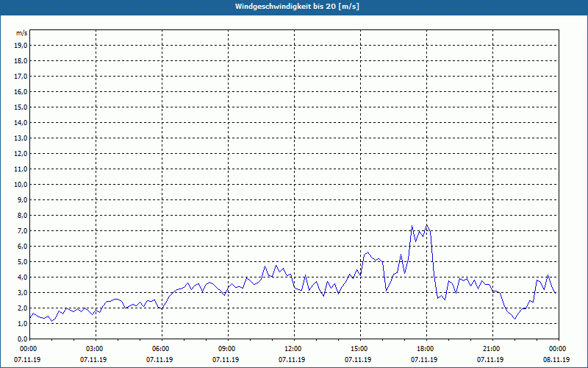Select the 13,0 y-axis label
588x368 pixels.
pyautogui.click(x=21, y=138)
